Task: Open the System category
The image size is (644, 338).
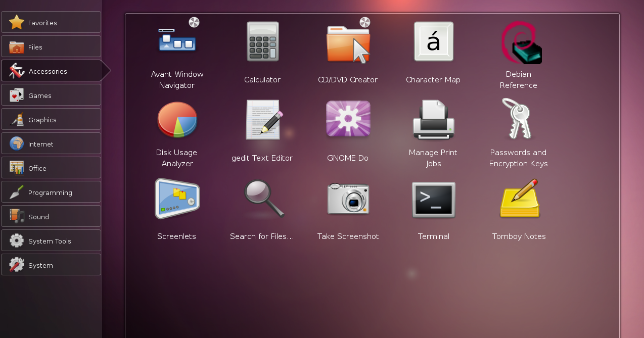Action: click(x=51, y=265)
